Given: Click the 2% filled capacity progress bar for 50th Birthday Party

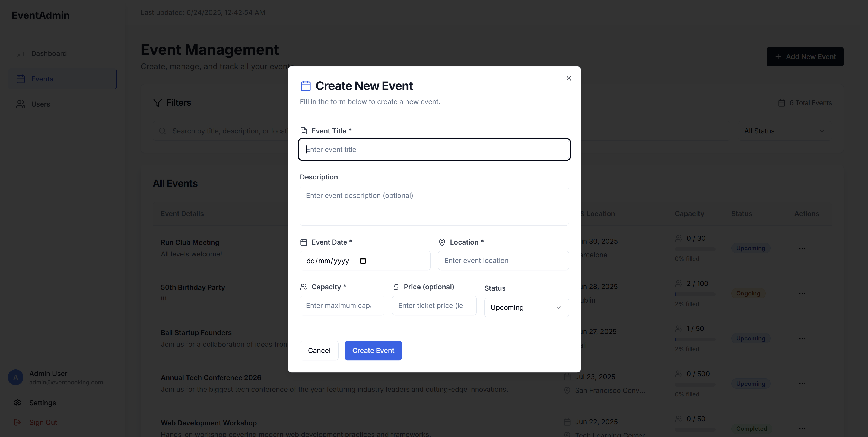Looking at the screenshot, I should [x=695, y=294].
